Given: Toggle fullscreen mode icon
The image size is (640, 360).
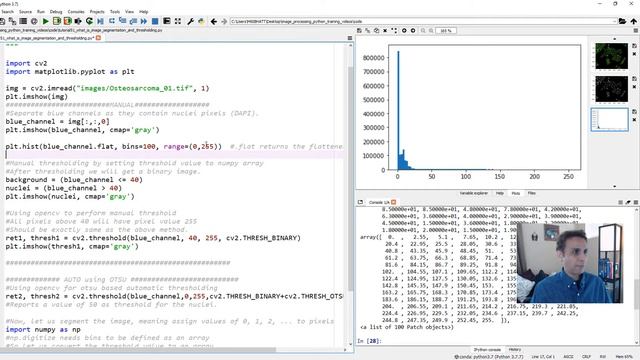Looking at the screenshot, I should coord(178,21).
